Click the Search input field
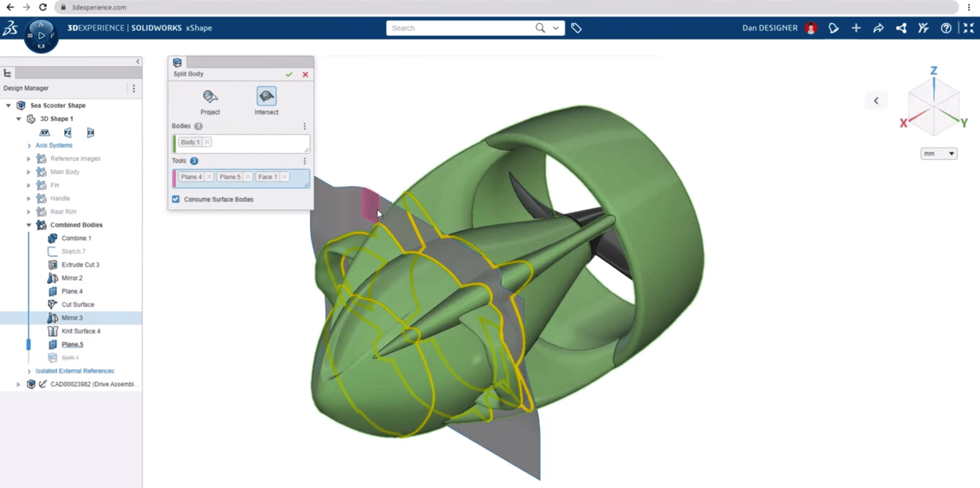 pyautogui.click(x=460, y=28)
